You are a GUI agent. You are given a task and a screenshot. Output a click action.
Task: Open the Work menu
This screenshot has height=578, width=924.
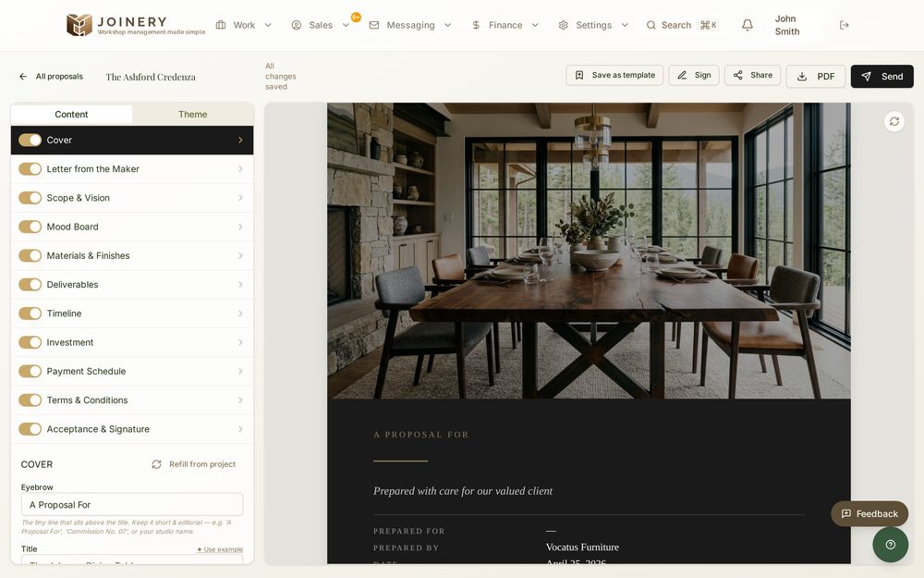pos(244,25)
